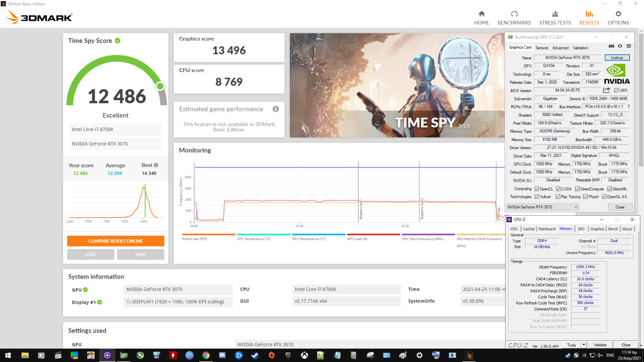
Task: Open GPU selector dropdown in GPU-Z
Action: click(x=543, y=207)
